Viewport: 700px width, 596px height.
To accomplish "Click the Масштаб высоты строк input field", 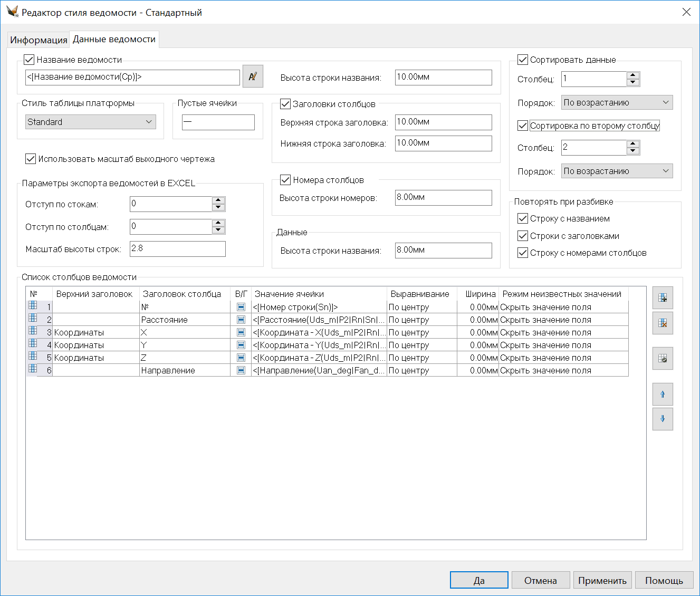I will (x=177, y=249).
